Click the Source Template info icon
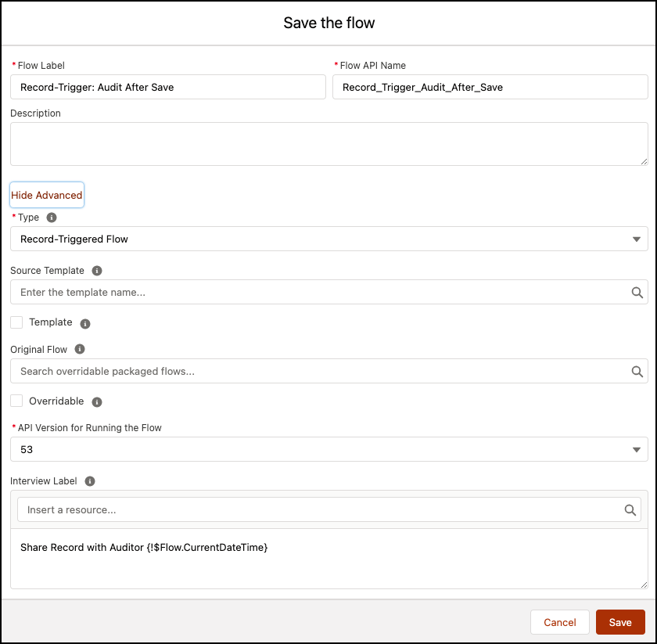The image size is (657, 644). tap(97, 271)
